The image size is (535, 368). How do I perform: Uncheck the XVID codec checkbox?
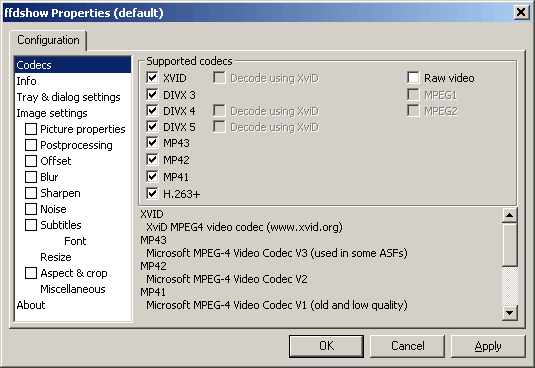[152, 78]
